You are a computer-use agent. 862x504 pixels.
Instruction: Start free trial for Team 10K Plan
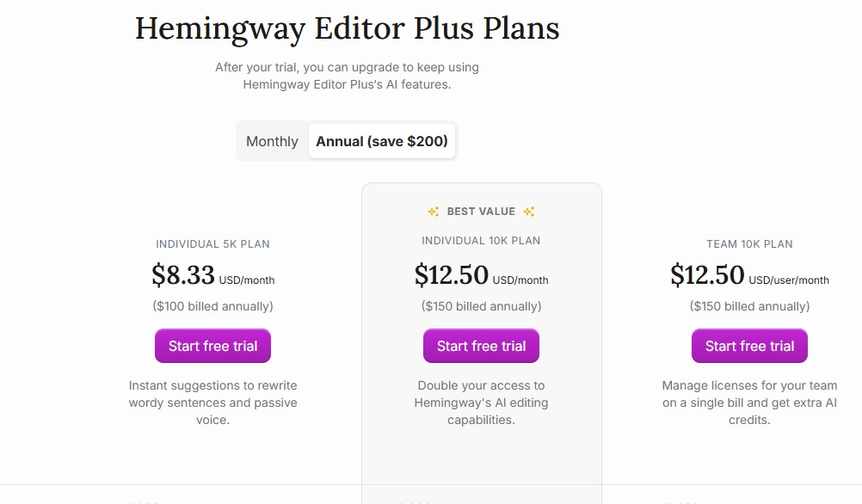coord(749,345)
